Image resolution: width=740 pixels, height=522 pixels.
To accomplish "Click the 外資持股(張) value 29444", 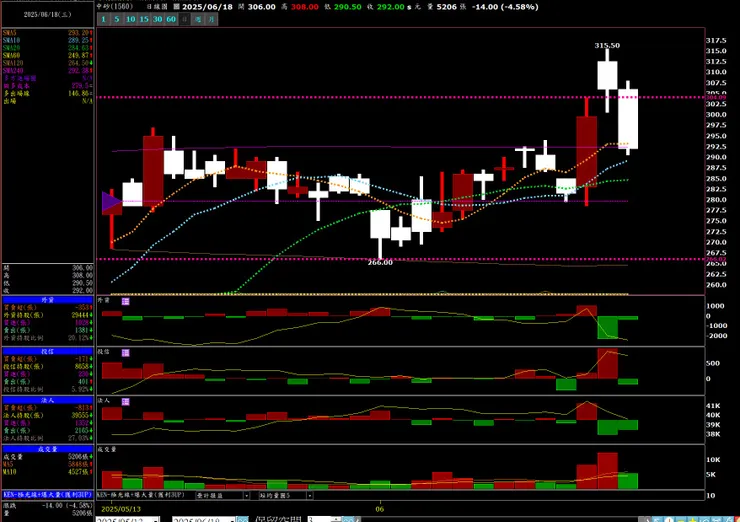I will (80, 315).
